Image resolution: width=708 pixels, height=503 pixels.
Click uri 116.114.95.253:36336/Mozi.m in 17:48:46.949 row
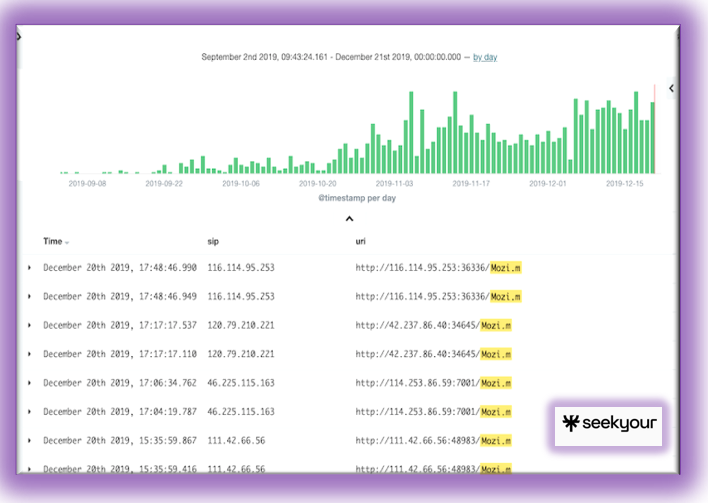point(438,297)
